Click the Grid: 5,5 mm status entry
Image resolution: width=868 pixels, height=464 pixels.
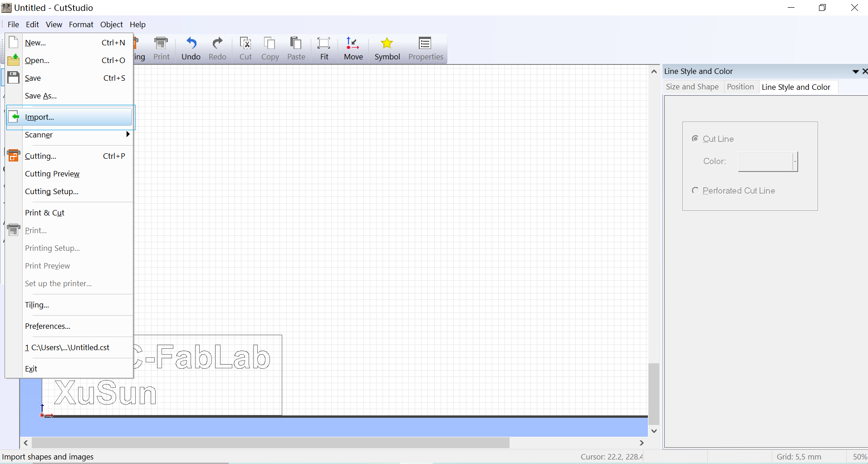pyautogui.click(x=799, y=457)
